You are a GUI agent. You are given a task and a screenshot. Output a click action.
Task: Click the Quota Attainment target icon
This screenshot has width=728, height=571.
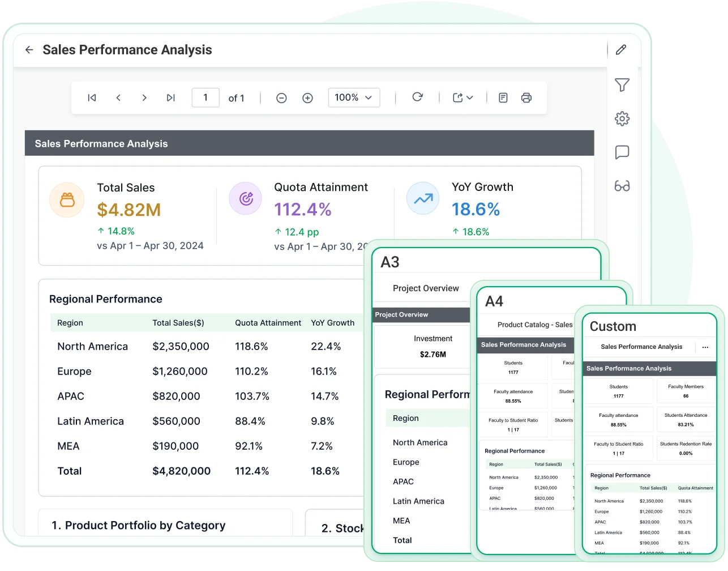[246, 198]
